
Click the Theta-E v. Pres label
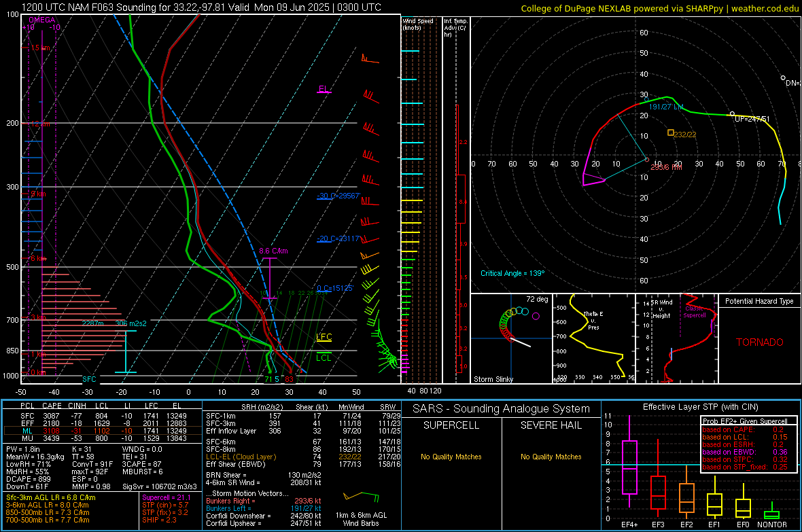pyautogui.click(x=593, y=320)
